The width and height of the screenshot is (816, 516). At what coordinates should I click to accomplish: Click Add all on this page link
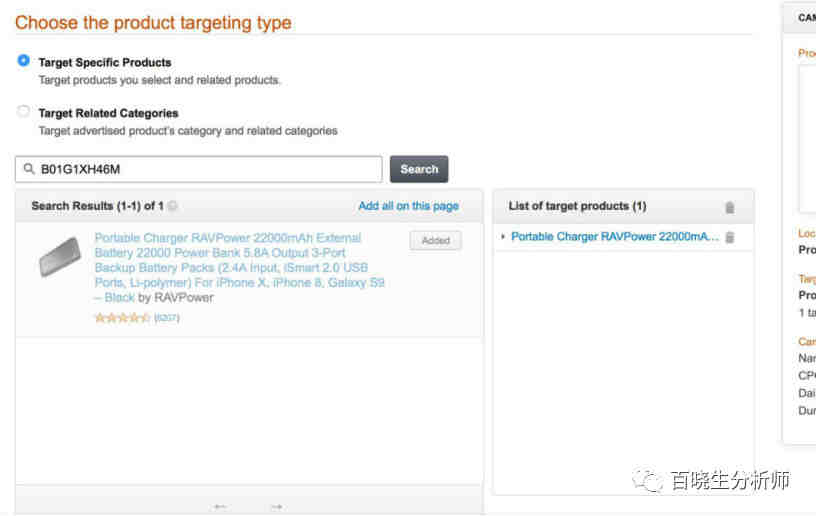point(409,206)
